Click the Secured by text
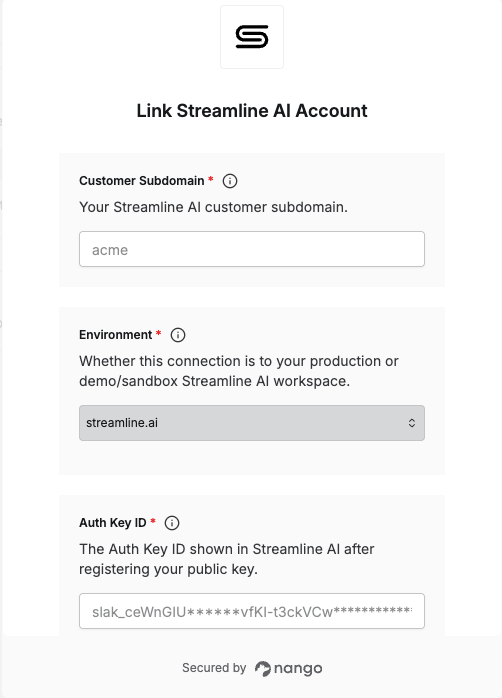Screen dimensions: 502x698 click(x=214, y=668)
